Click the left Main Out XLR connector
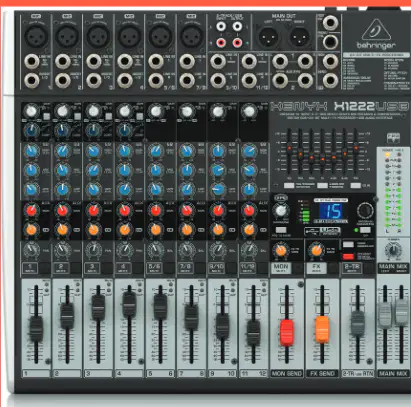The width and height of the screenshot is (411, 407). [x=269, y=37]
